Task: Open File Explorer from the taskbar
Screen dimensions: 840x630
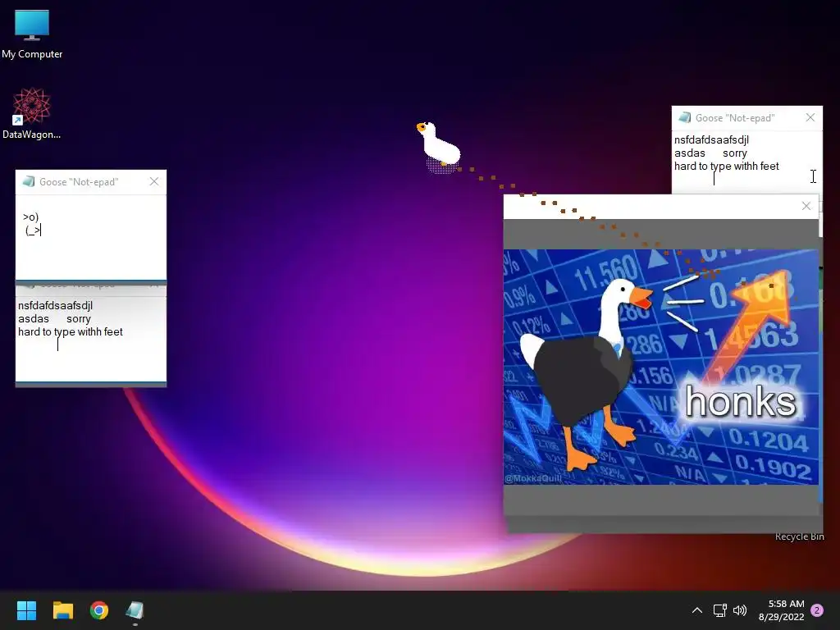Action: point(62,610)
